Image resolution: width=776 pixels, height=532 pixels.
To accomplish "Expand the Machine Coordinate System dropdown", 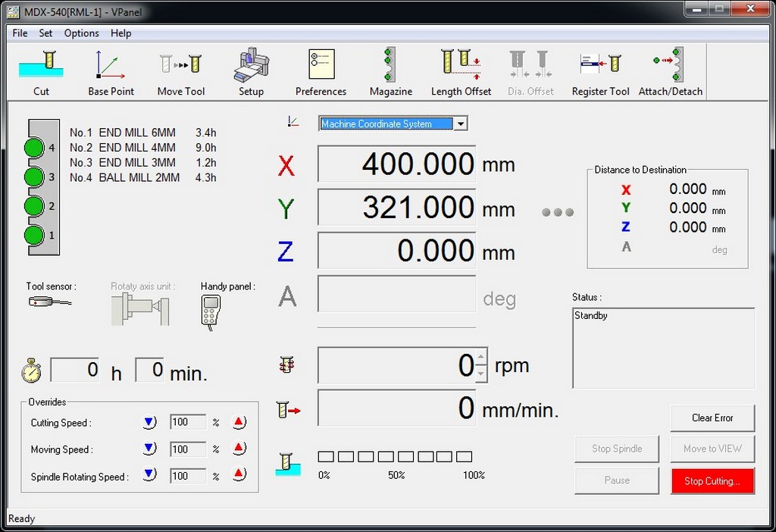I will click(x=460, y=124).
